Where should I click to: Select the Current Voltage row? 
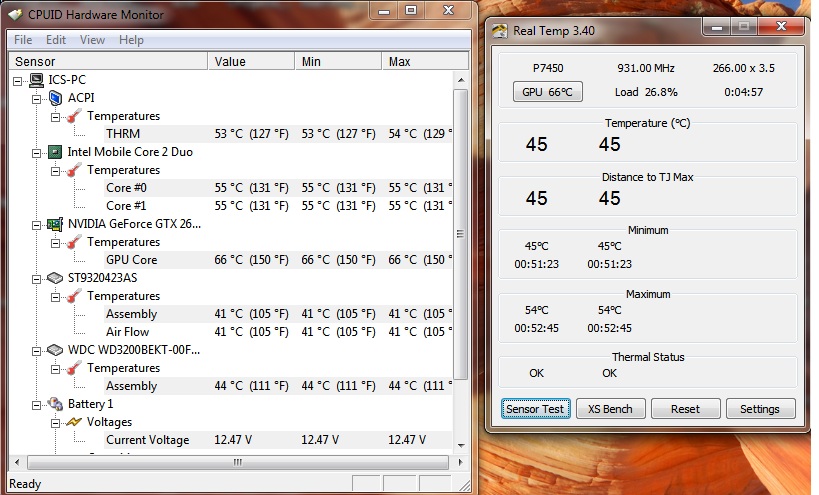coord(278,440)
